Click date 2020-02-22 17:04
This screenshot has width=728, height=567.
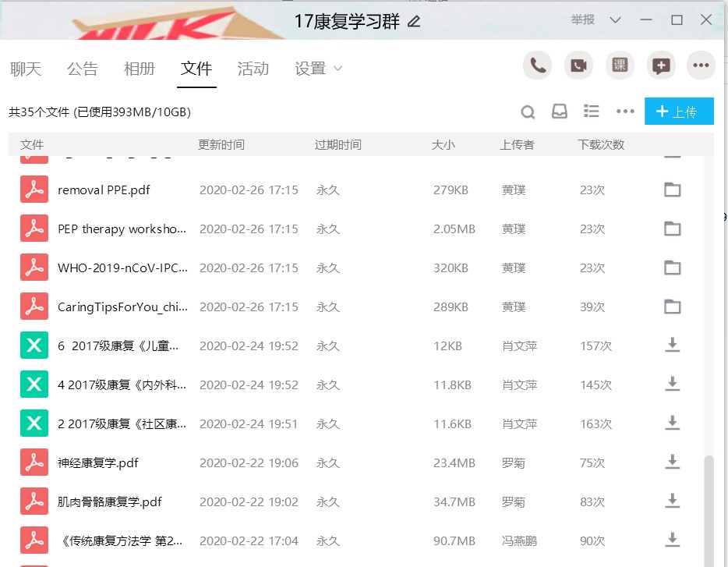(x=249, y=541)
